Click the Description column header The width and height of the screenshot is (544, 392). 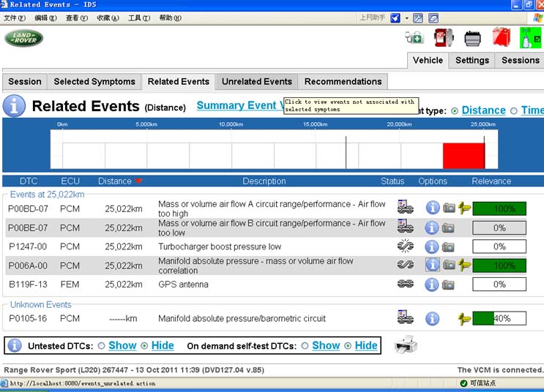coord(264,181)
